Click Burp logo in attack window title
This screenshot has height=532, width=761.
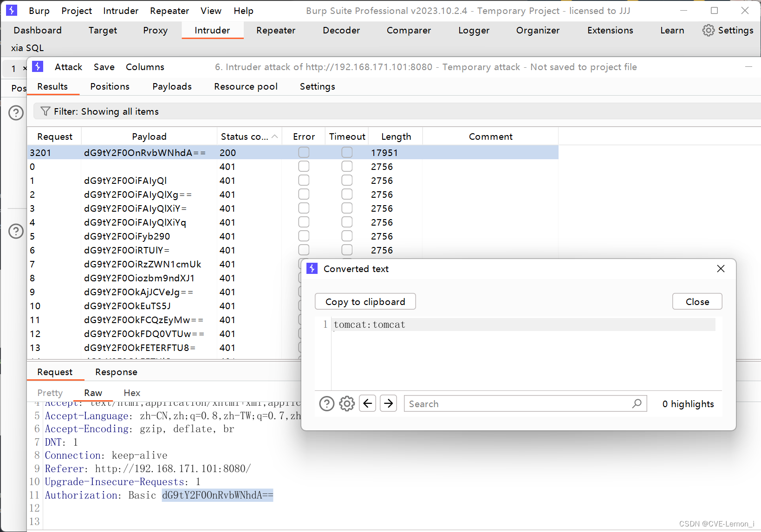(38, 67)
